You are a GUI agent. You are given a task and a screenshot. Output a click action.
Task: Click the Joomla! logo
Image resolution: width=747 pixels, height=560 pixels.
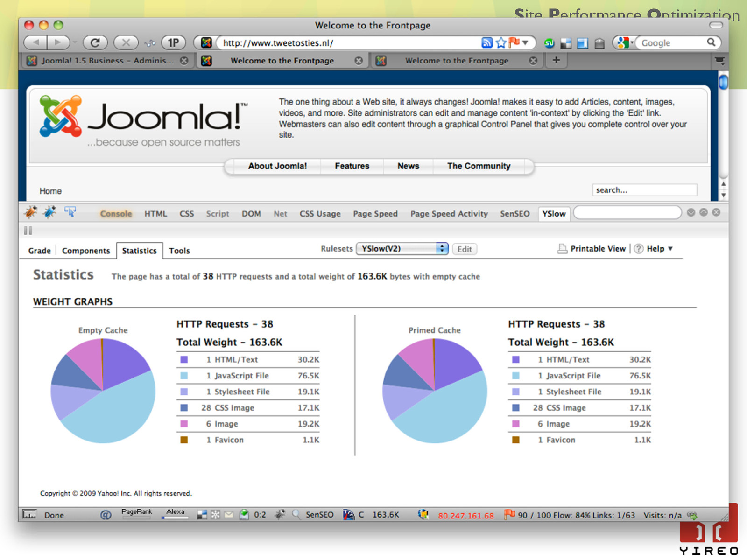144,121
